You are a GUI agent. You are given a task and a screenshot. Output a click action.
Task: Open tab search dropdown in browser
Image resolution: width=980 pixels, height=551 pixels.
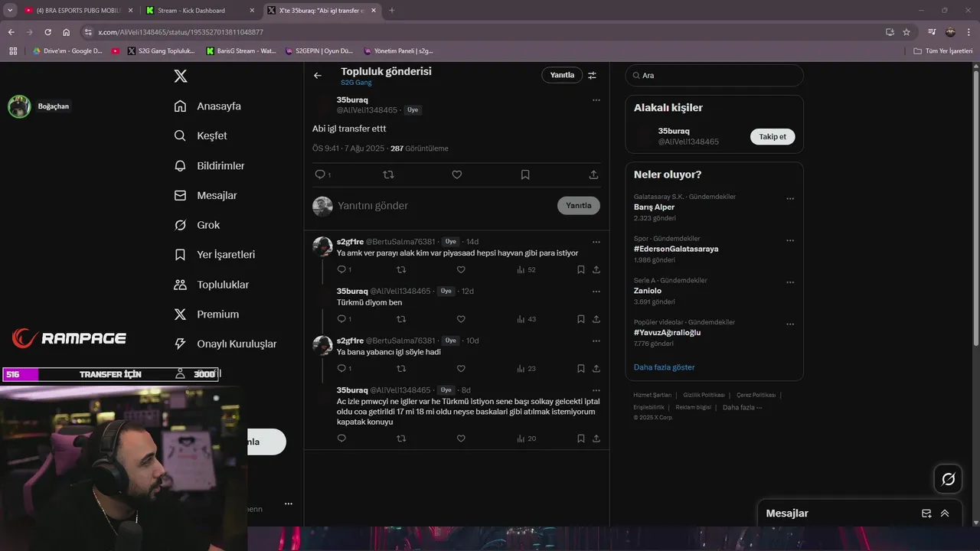[10, 11]
